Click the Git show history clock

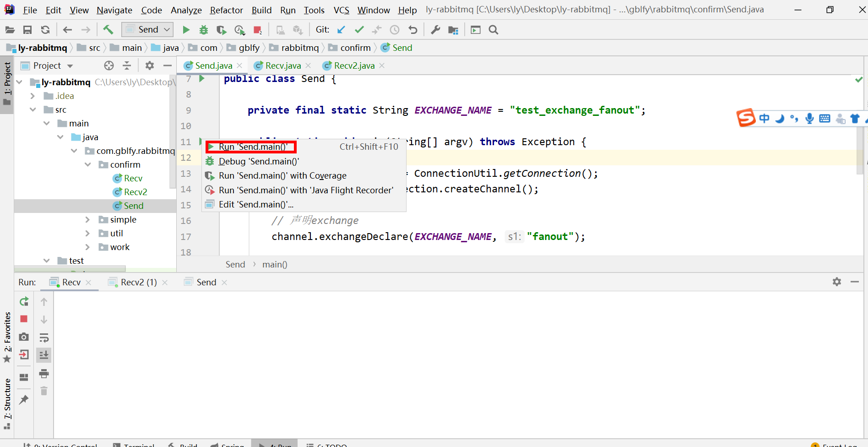(395, 30)
